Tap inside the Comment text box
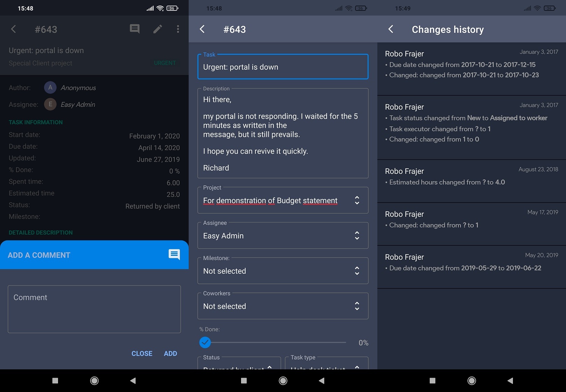 click(x=94, y=309)
